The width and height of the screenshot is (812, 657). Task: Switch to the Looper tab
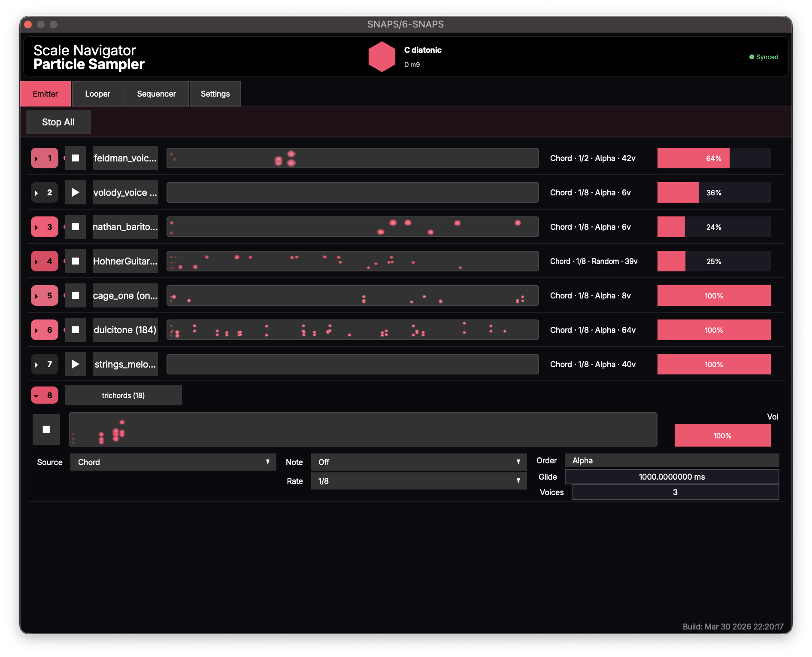tap(98, 94)
